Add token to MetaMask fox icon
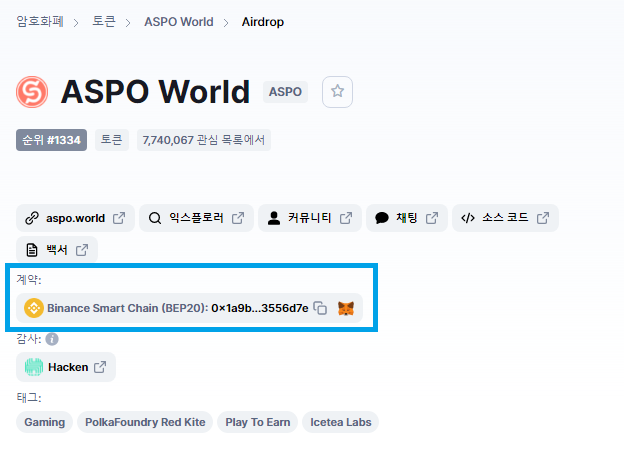 click(346, 308)
